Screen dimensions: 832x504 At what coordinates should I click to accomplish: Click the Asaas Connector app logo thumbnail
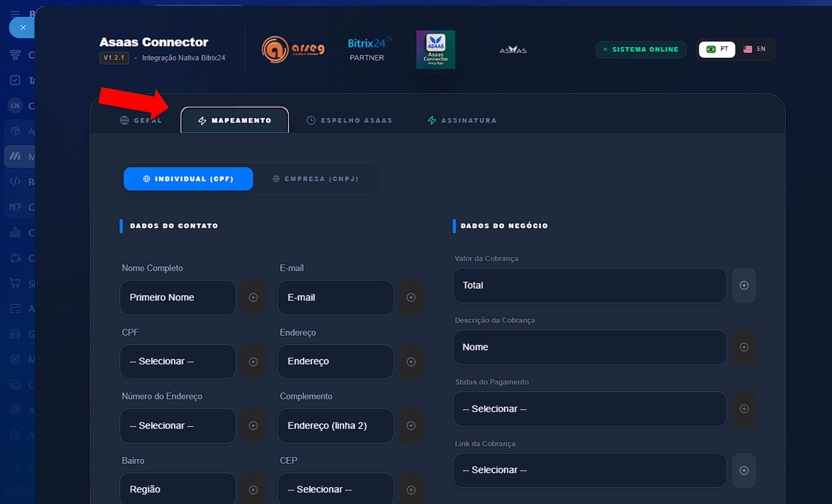pyautogui.click(x=436, y=50)
